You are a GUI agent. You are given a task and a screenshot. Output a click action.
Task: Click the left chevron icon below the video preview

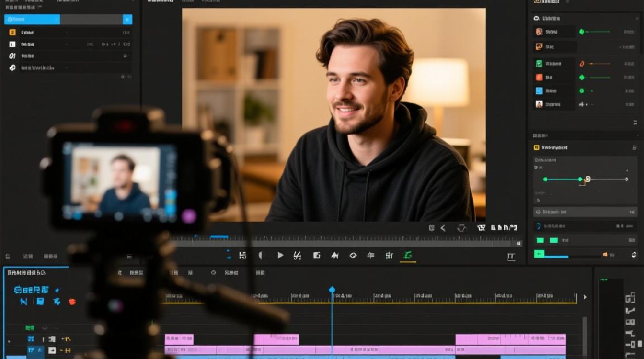click(443, 228)
